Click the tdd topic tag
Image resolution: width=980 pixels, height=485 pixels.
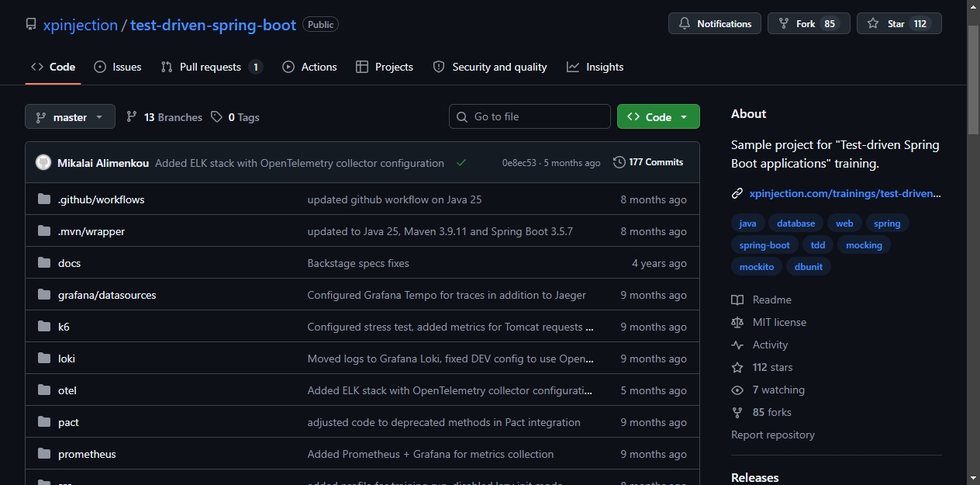[818, 245]
